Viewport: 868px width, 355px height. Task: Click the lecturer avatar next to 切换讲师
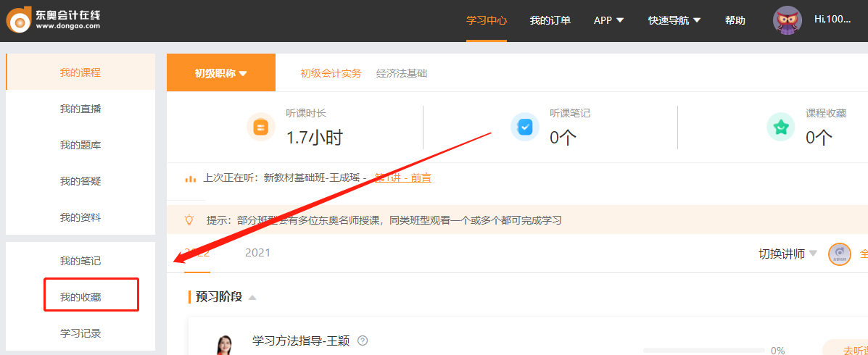pos(839,254)
